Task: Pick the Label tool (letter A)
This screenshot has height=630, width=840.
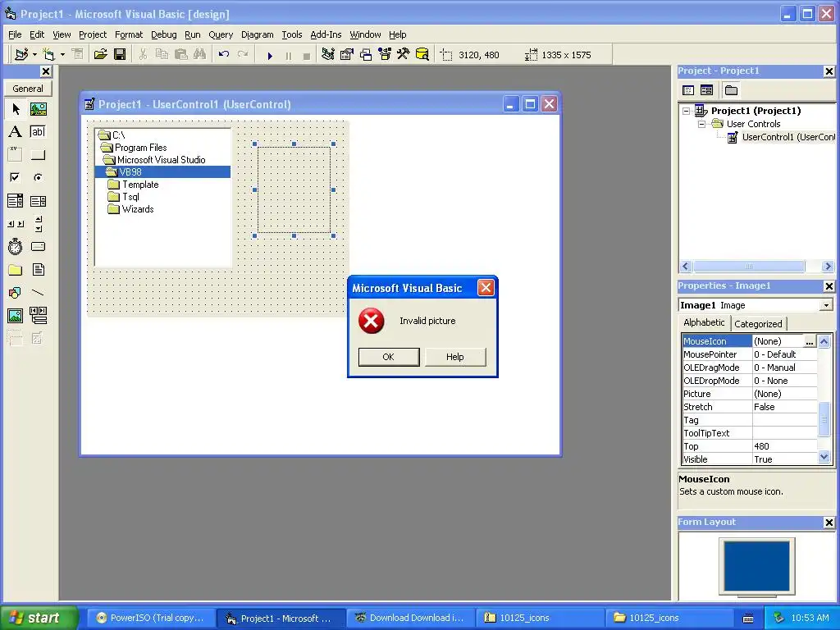Action: [16, 132]
